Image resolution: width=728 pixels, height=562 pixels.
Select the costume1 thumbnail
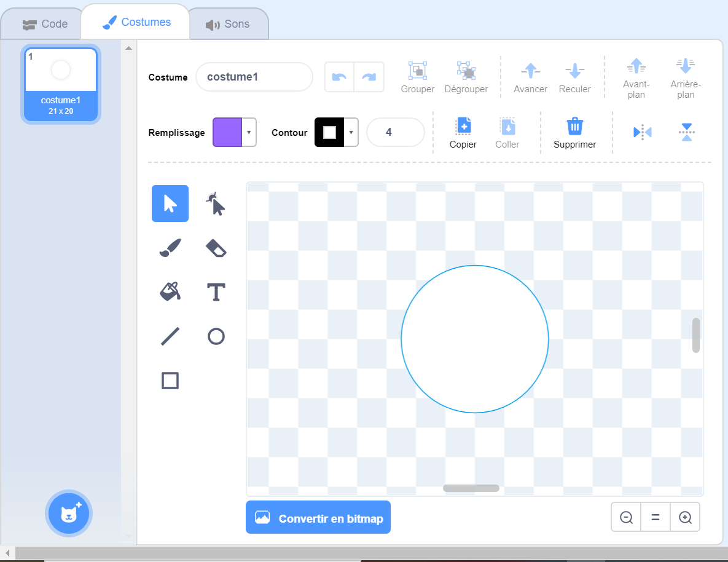coord(61,85)
